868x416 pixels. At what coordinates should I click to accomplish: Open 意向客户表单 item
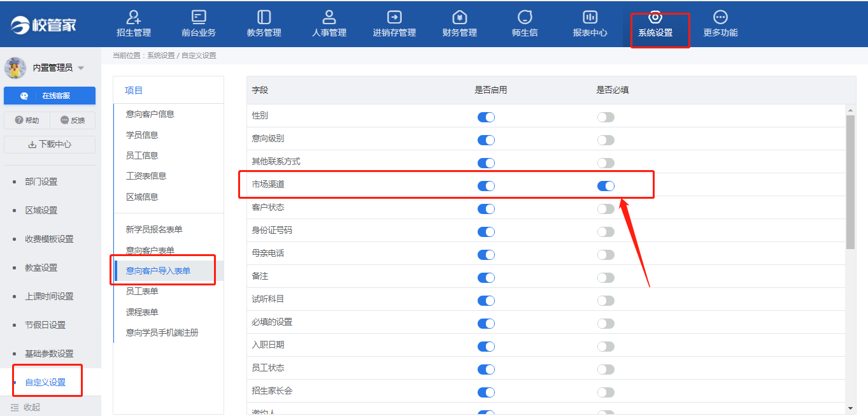pos(150,250)
